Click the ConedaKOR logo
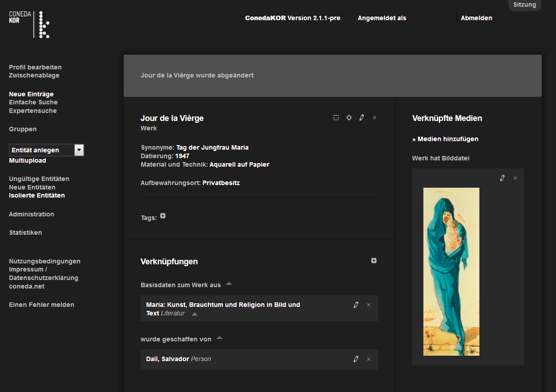This screenshot has width=556, height=392. coord(29,24)
